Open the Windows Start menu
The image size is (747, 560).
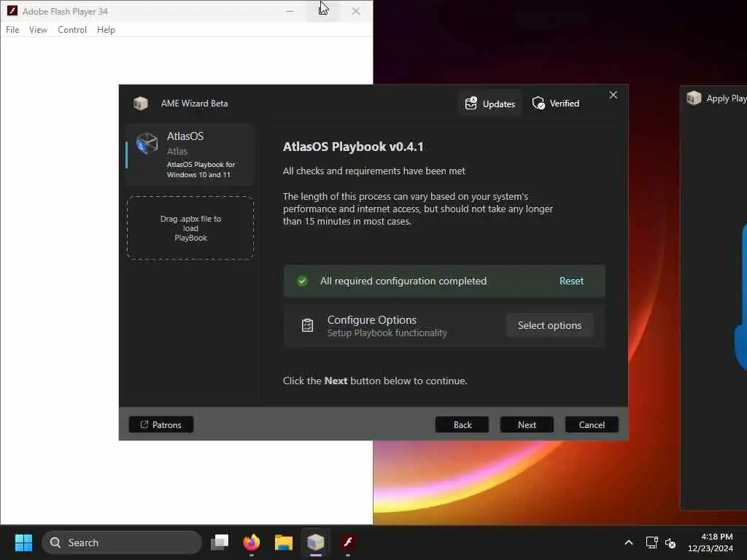tap(23, 542)
